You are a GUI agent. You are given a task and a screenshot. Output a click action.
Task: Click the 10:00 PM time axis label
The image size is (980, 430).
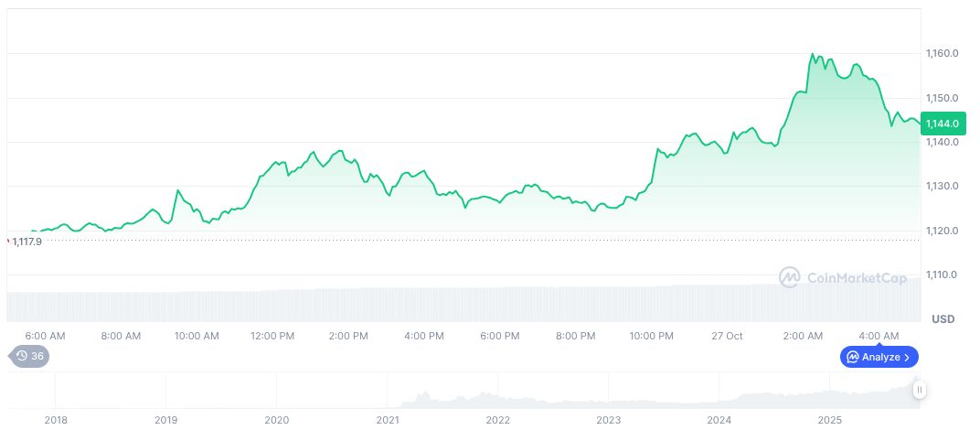coord(652,336)
